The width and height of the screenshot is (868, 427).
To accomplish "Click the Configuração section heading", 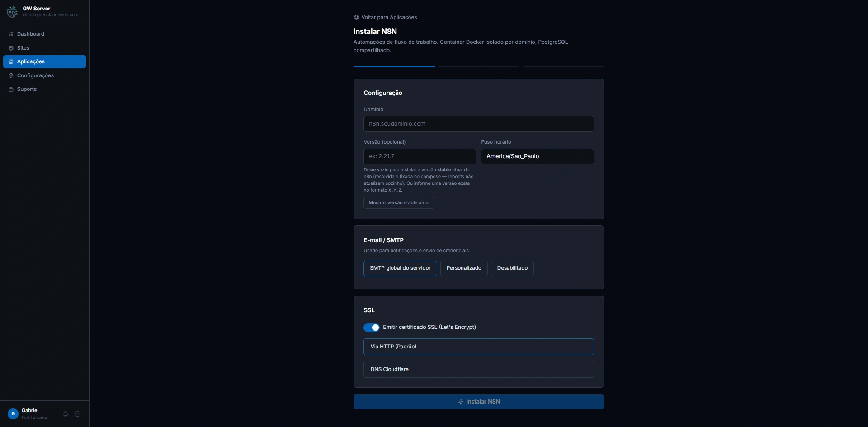I will click(x=382, y=93).
